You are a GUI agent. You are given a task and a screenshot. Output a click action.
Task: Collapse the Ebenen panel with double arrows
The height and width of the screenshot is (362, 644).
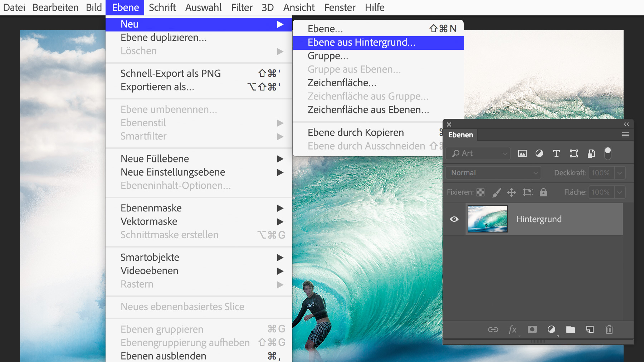(x=626, y=124)
